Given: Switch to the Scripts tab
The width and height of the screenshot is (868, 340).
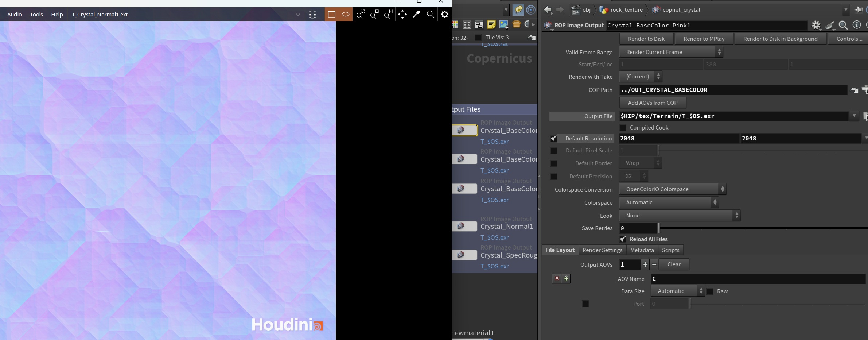Looking at the screenshot, I should click(670, 250).
